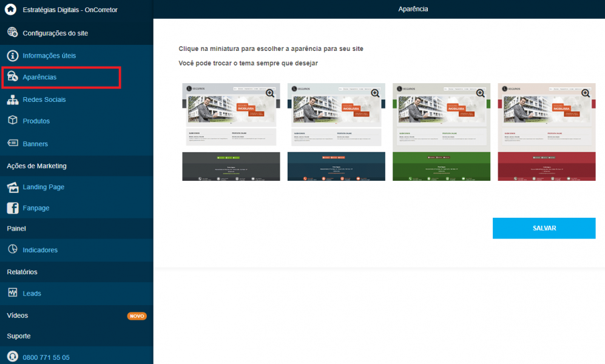
Task: Open the Redes Sociais network icon
Action: pos(12,99)
